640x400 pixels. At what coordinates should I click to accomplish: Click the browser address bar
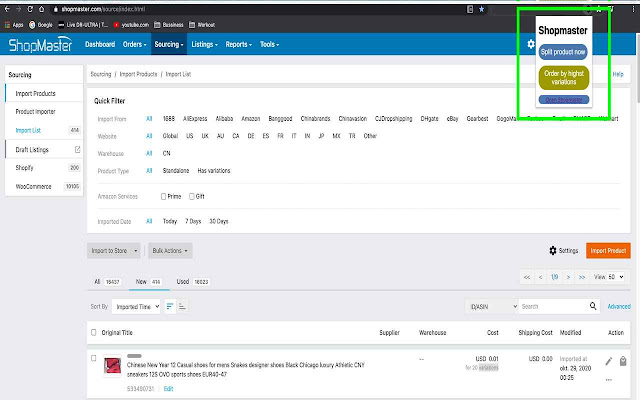[261, 9]
